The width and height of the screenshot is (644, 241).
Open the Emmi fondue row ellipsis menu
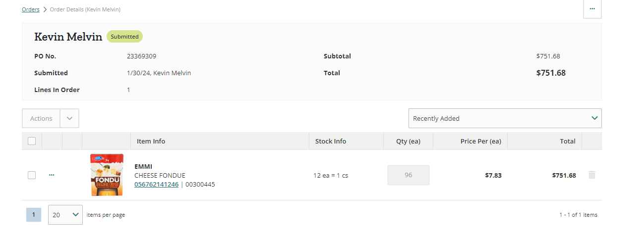pos(52,175)
